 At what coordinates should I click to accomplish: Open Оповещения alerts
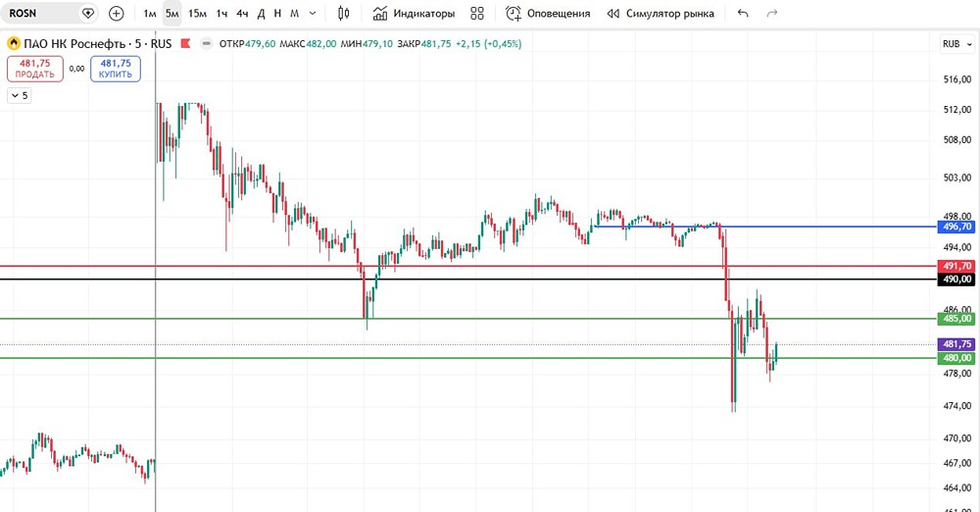(548, 13)
